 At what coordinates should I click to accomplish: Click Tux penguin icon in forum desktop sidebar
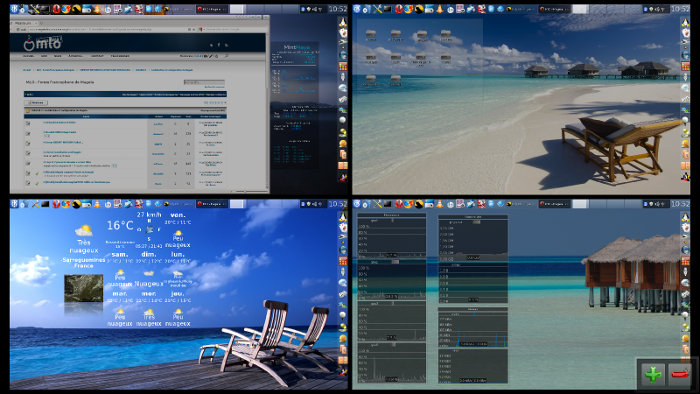pos(342,22)
